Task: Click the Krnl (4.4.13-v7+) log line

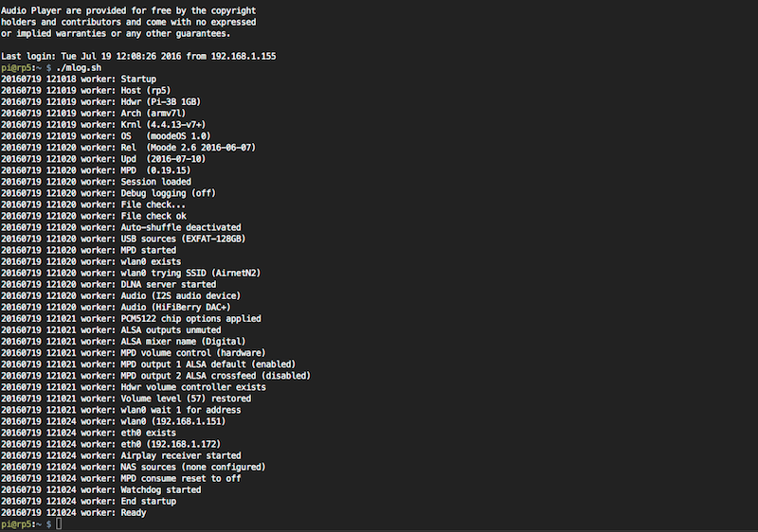Action: (x=103, y=125)
